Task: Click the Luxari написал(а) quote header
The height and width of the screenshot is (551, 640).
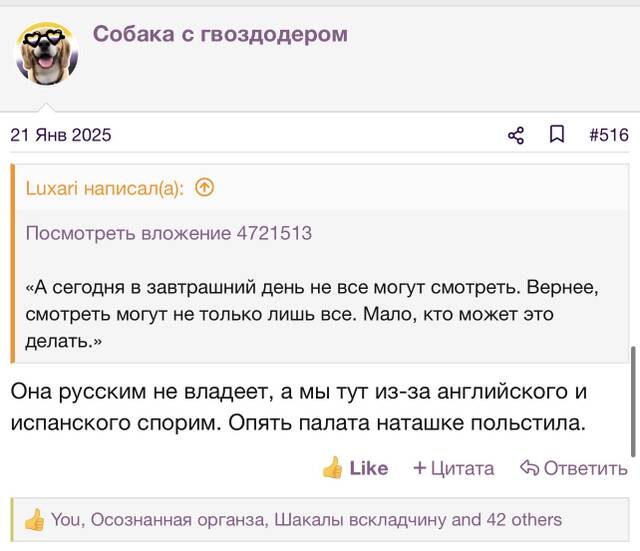Action: pyautogui.click(x=104, y=189)
